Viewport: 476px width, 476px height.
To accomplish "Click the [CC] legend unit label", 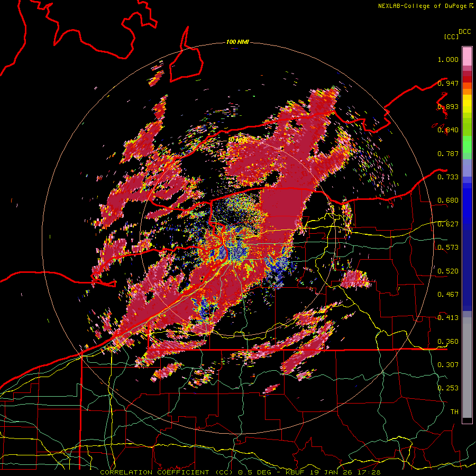I will click(x=451, y=36).
